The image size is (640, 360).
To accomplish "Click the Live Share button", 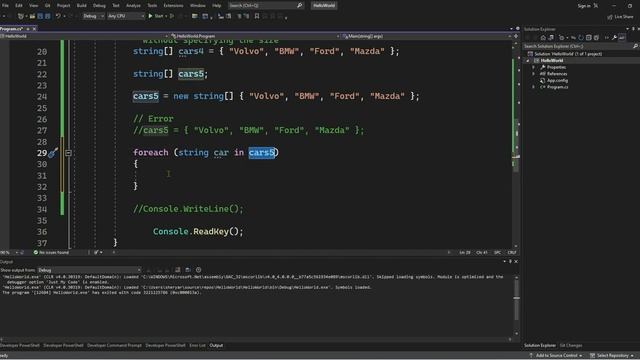I will 620,17.
